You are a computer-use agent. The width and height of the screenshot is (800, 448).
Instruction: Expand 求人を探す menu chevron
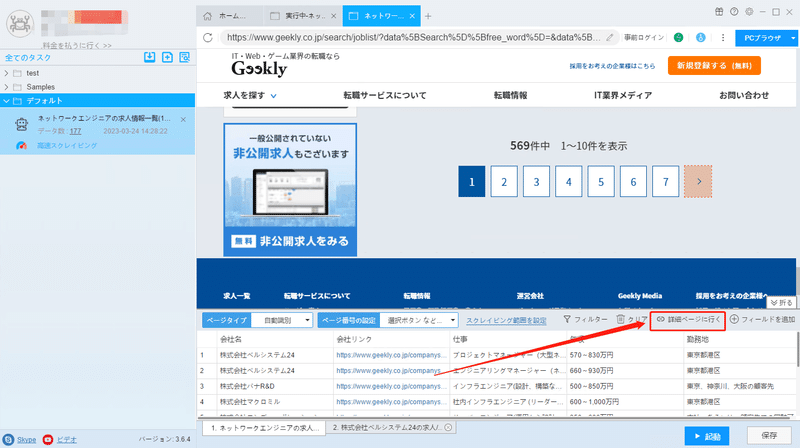pos(273,95)
